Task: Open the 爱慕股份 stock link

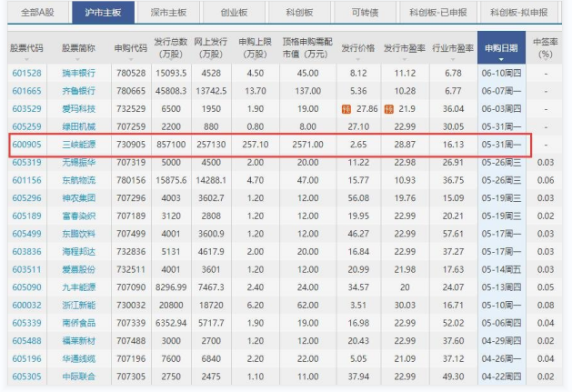Action: point(79,270)
